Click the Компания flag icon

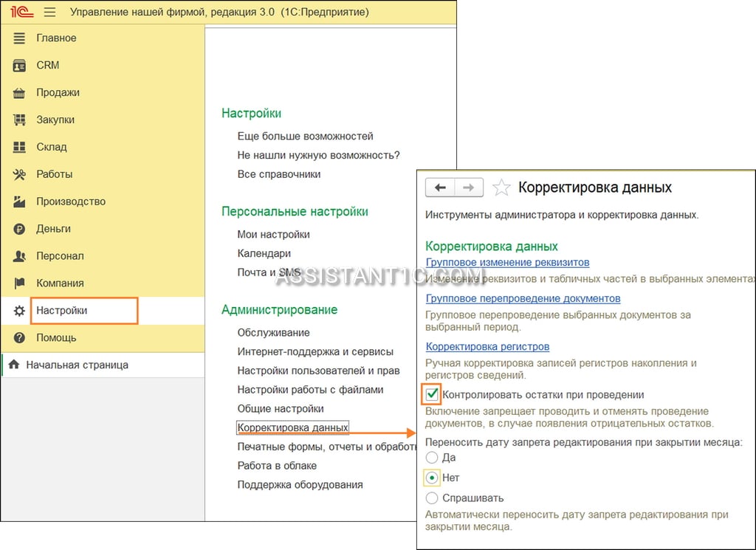[19, 283]
